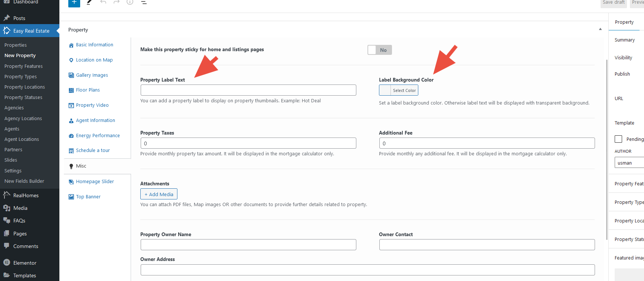Click the Gallery Images icon
This screenshot has height=281, width=644.
click(x=71, y=75)
